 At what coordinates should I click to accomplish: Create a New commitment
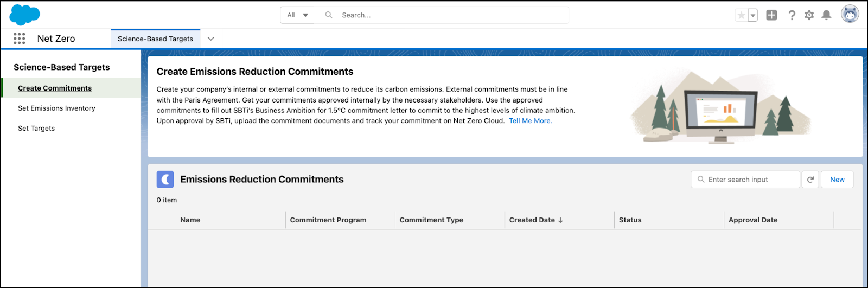click(837, 180)
